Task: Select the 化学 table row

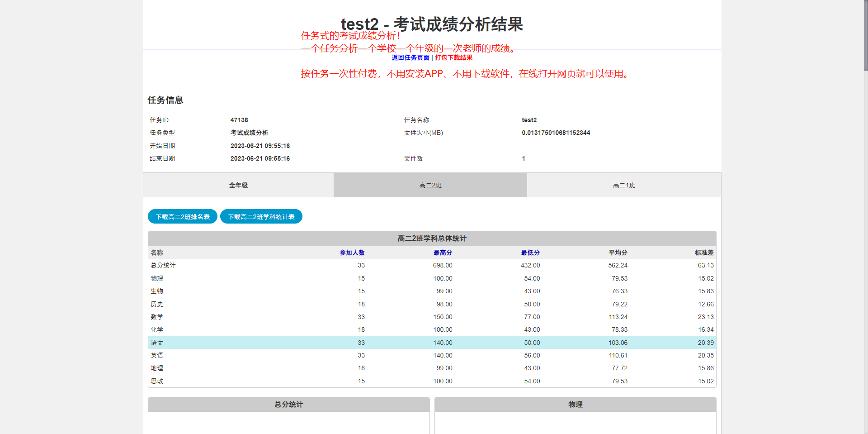Action: (432, 329)
